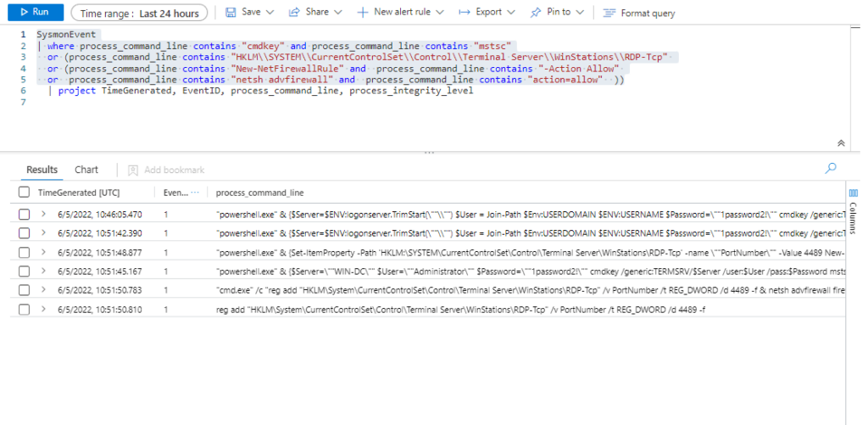This screenshot has height=425, width=868.
Task: Click the Add bookmark icon
Action: pyautogui.click(x=133, y=170)
